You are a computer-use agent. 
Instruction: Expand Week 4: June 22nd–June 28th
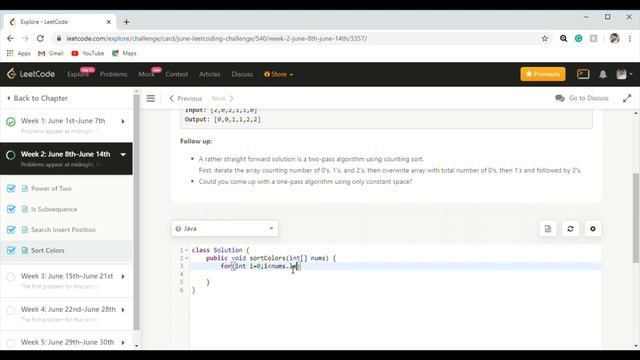123,310
